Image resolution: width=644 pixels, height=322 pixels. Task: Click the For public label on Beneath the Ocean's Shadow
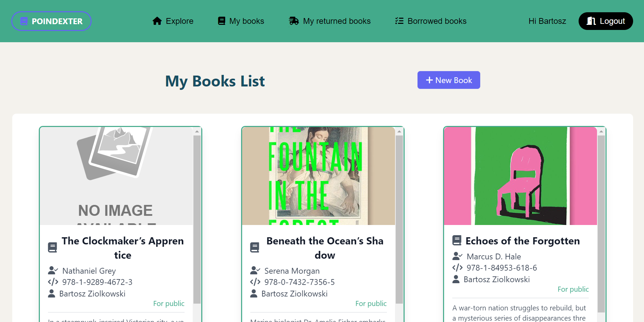click(x=371, y=303)
